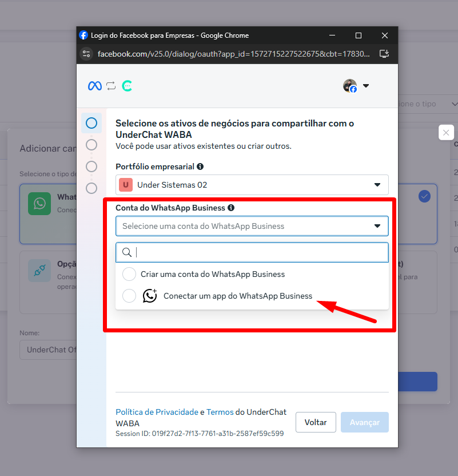Click the Meta logo icon
The image size is (458, 476).
[x=95, y=86]
